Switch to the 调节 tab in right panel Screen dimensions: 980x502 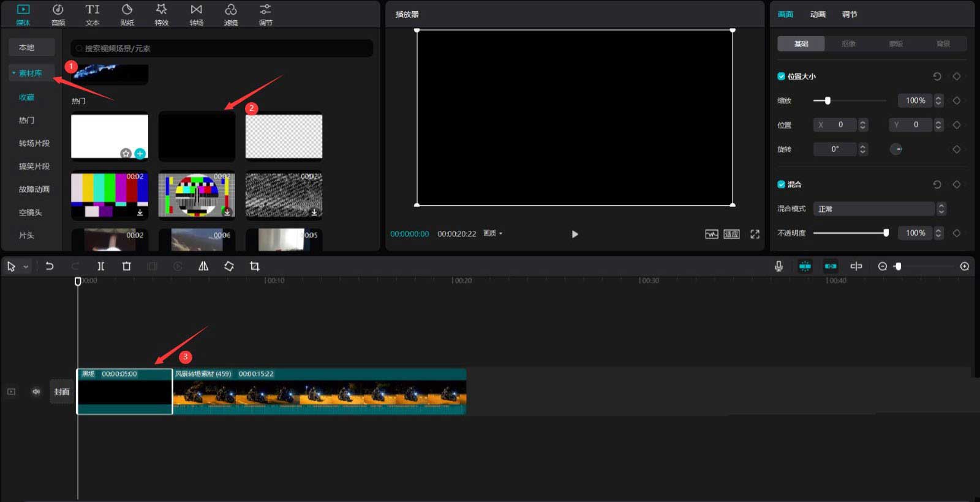point(850,14)
